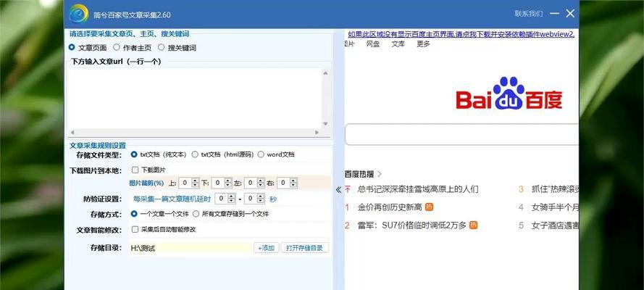Open the 网盘 tab on Baidu page
Screen dimensions: 644x290
[x=373, y=44]
